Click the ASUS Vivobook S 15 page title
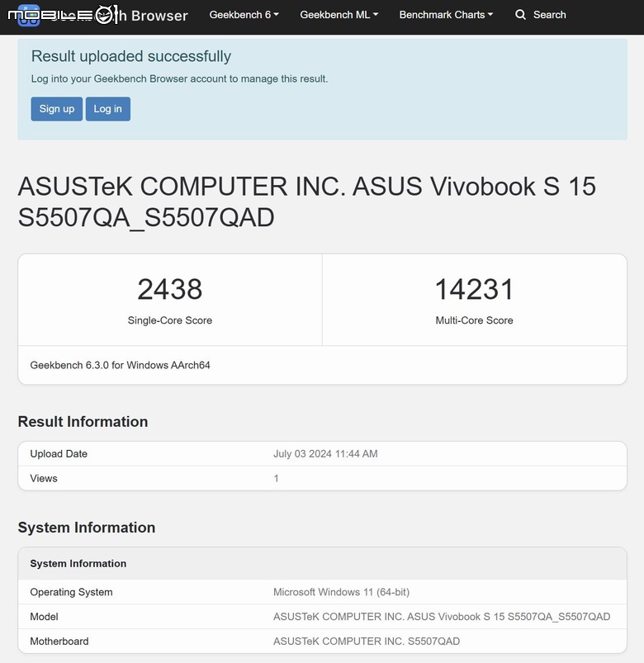This screenshot has height=663, width=644. coord(307,201)
